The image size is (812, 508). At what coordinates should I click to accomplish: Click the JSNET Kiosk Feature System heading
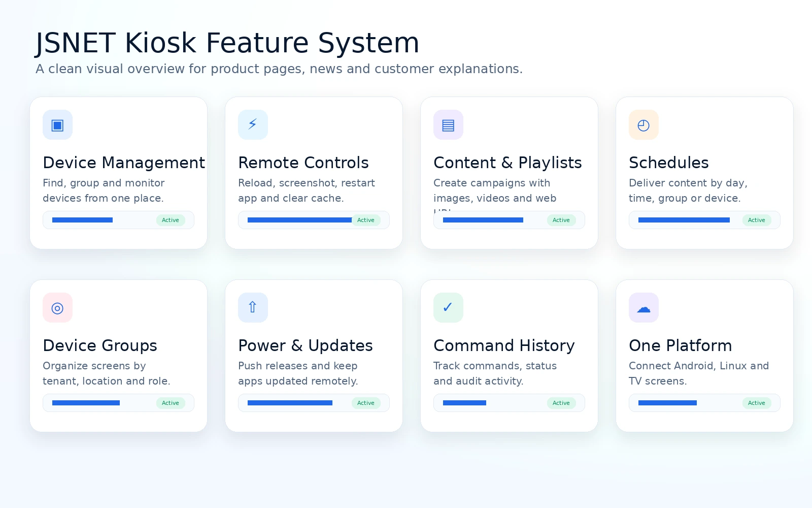tap(227, 43)
